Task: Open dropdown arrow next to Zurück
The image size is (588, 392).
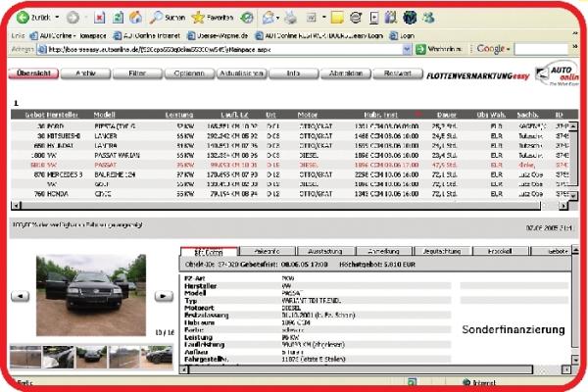Action: [57, 18]
